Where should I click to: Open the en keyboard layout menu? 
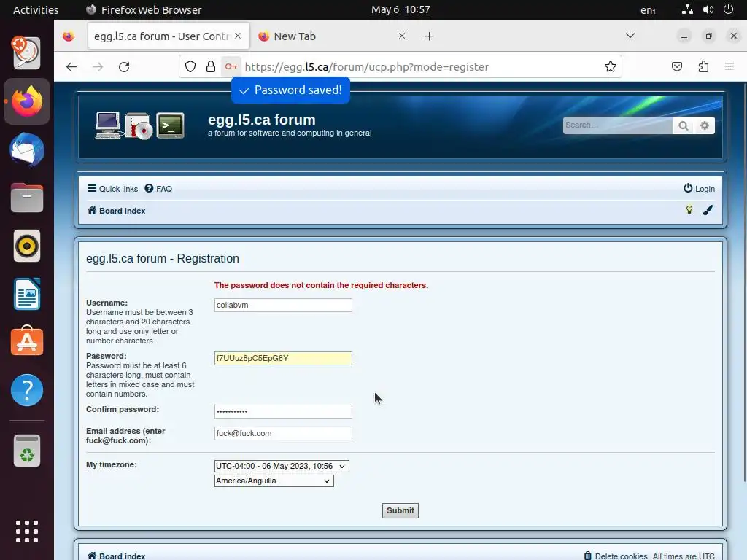[x=648, y=9]
